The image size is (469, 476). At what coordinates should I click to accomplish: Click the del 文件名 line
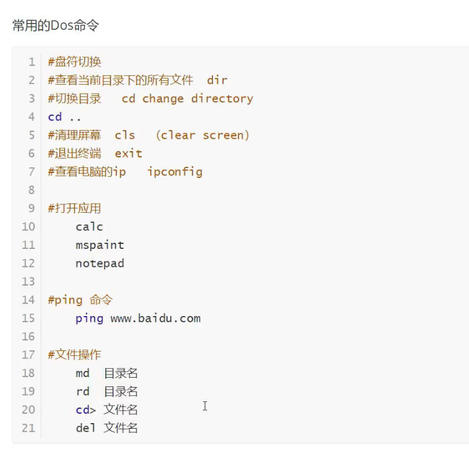point(107,428)
